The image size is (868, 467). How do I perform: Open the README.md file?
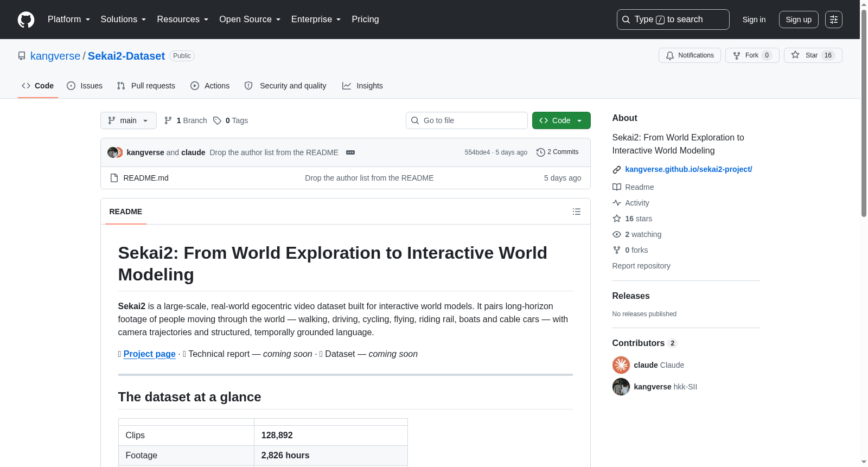click(x=146, y=178)
